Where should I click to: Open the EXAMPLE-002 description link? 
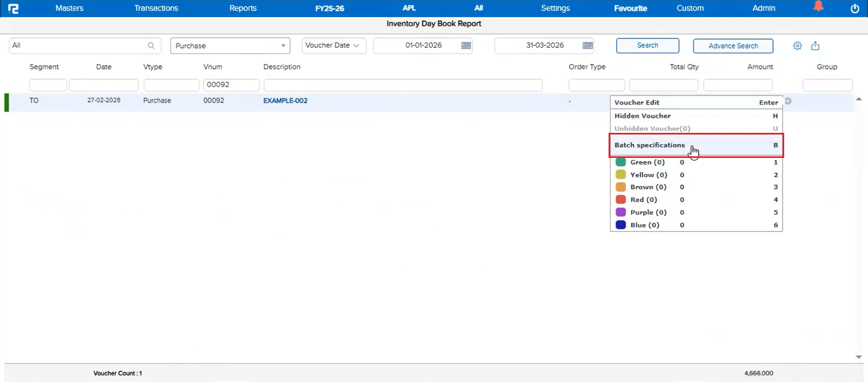285,101
